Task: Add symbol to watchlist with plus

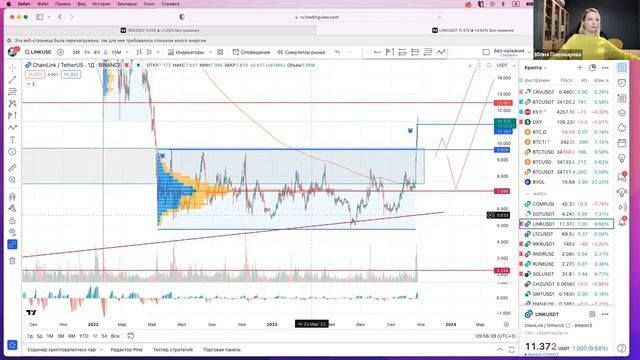Action: tap(580, 68)
